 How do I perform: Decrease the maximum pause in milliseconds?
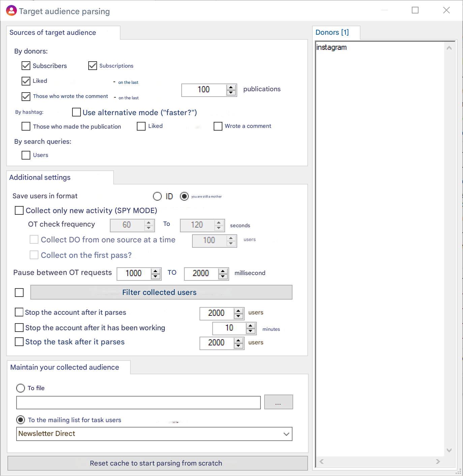click(223, 276)
